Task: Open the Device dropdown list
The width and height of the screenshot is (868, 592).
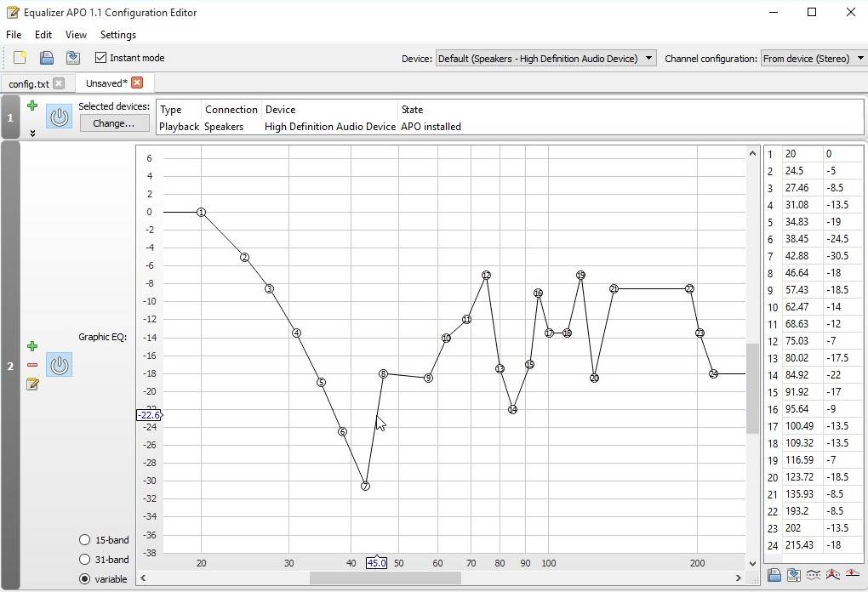Action: click(545, 58)
